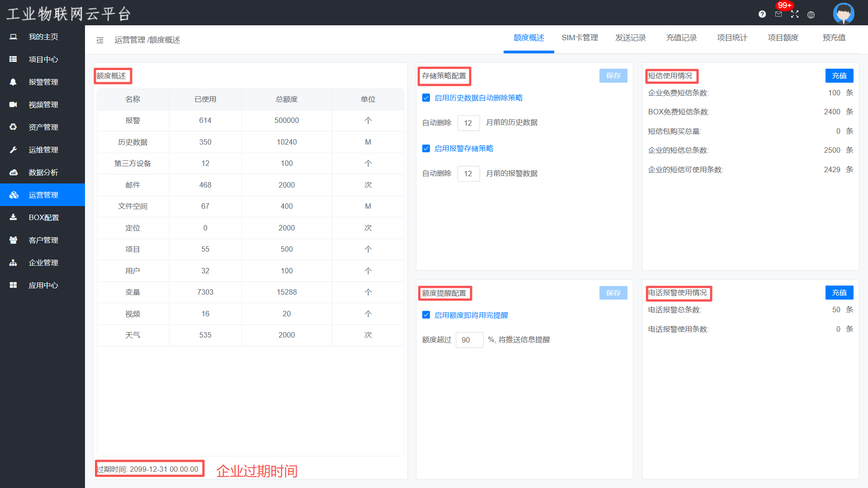Switch to SIM卡管理 tab

coord(580,38)
